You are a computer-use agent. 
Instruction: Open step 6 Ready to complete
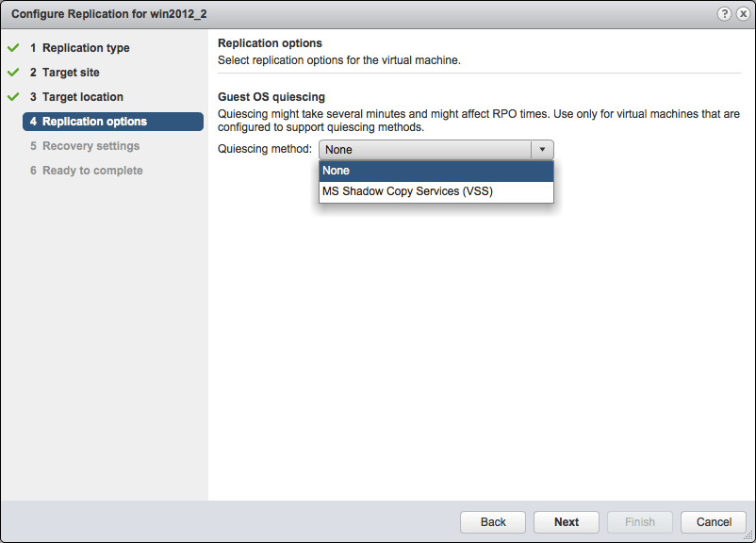pos(87,170)
